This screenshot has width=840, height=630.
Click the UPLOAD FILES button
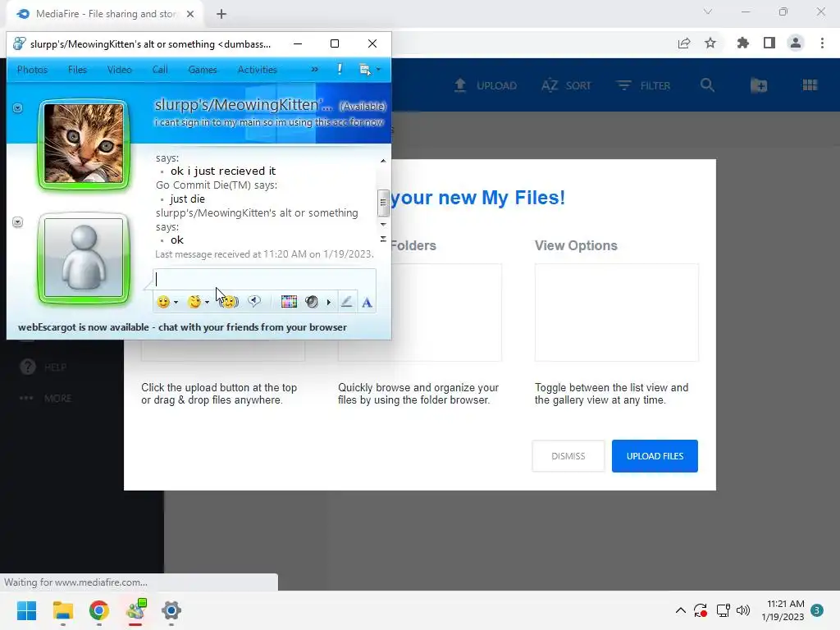[655, 456]
